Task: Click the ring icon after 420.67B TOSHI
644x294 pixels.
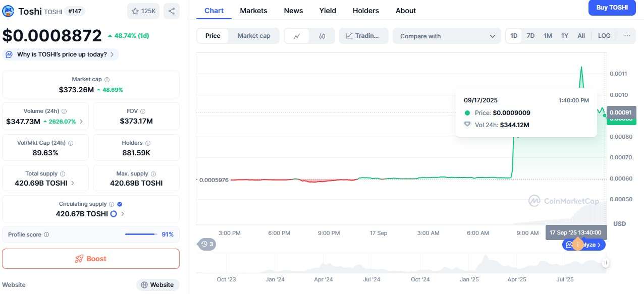Action: 114,214
